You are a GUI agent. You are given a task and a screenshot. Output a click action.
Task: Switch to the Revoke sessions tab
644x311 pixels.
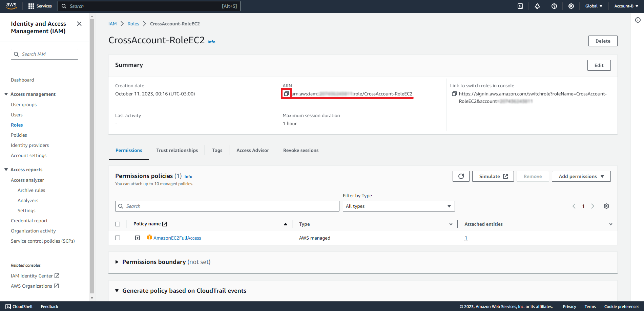click(x=301, y=150)
